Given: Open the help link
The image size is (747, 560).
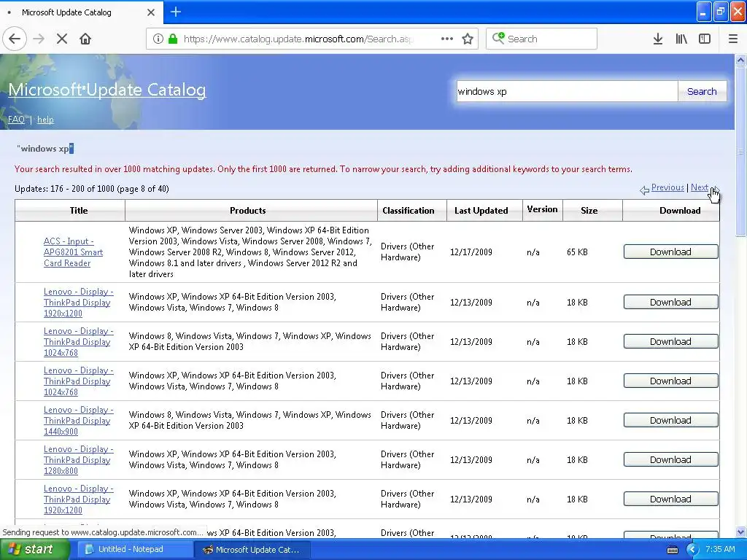Looking at the screenshot, I should 45,120.
